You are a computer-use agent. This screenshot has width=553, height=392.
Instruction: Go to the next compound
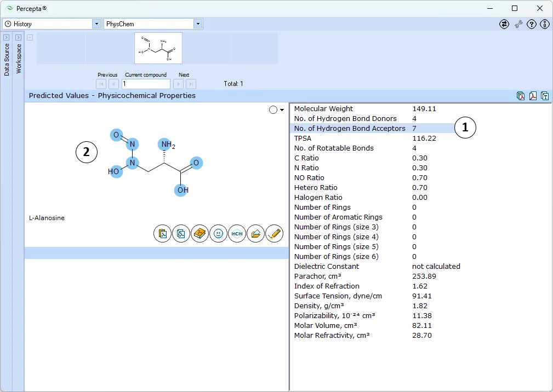[x=179, y=84]
